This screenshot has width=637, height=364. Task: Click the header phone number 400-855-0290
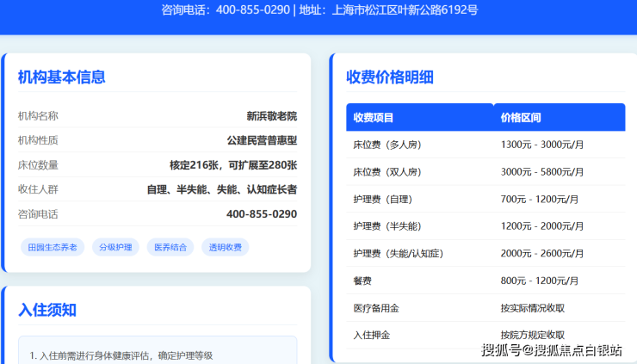coord(253,9)
